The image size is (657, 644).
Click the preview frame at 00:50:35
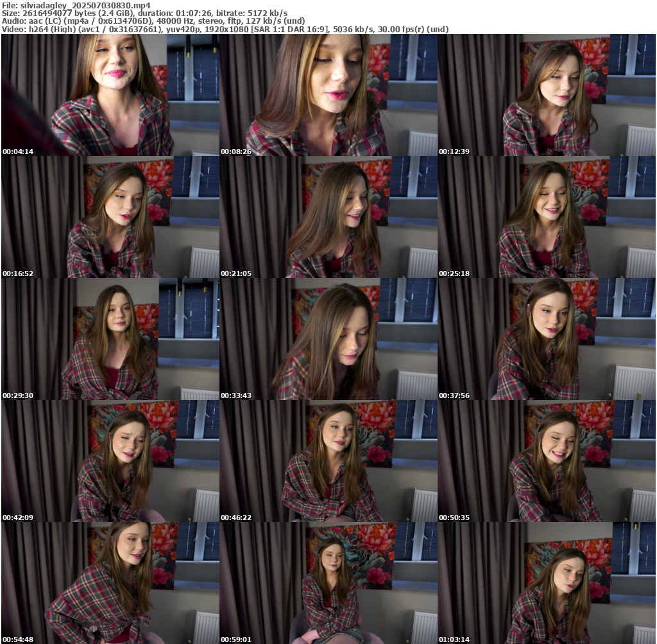tap(547, 461)
